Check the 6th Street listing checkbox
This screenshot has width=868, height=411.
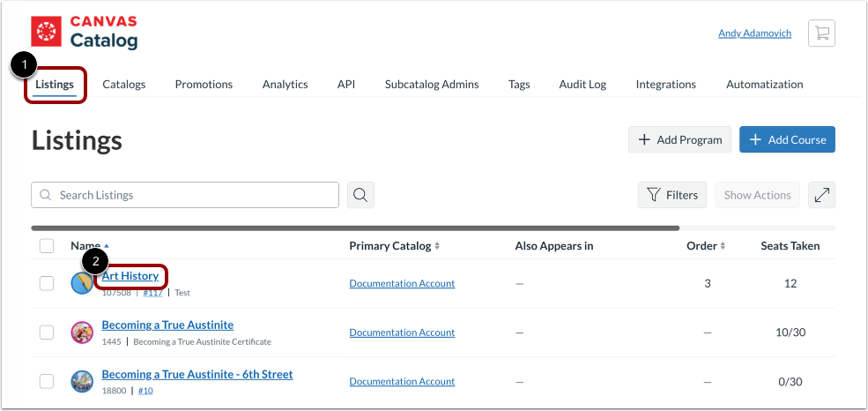tap(47, 382)
